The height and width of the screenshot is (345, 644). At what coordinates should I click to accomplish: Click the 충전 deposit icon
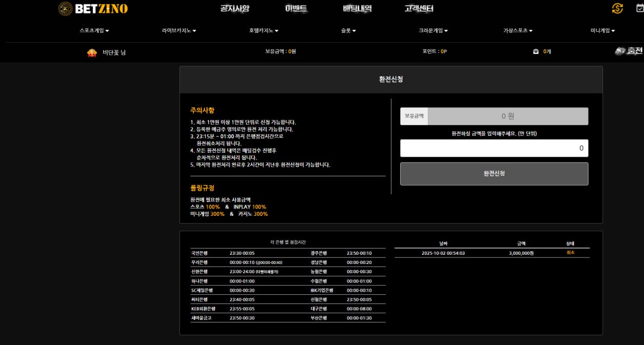[x=629, y=51]
